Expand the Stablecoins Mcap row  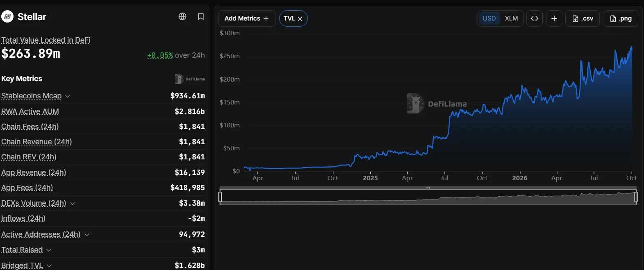[68, 96]
